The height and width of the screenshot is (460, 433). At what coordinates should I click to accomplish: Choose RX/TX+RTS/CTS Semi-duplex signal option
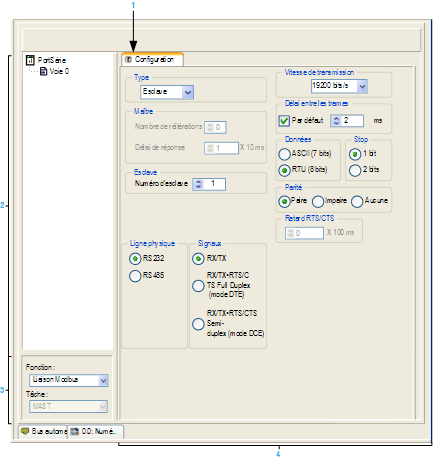pyautogui.click(x=198, y=324)
